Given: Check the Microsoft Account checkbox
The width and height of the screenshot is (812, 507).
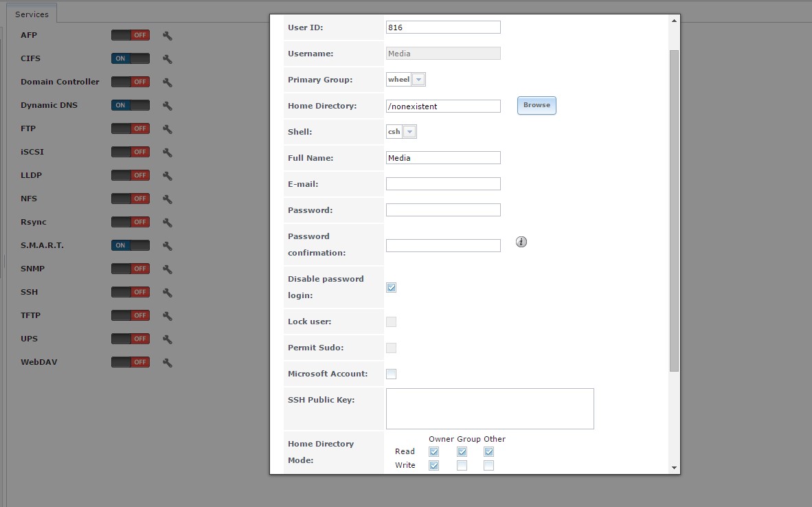Looking at the screenshot, I should [x=392, y=374].
